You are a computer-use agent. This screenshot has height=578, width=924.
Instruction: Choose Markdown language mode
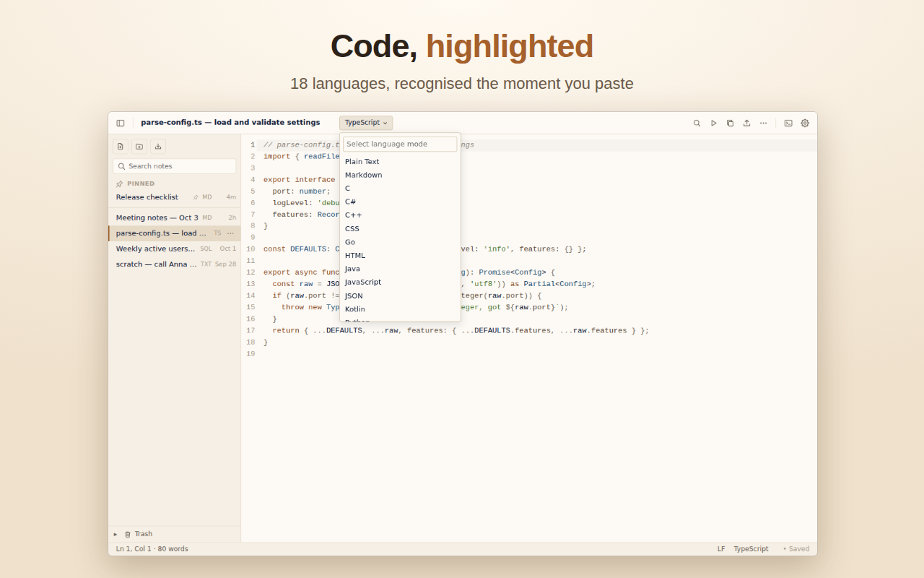400,175
